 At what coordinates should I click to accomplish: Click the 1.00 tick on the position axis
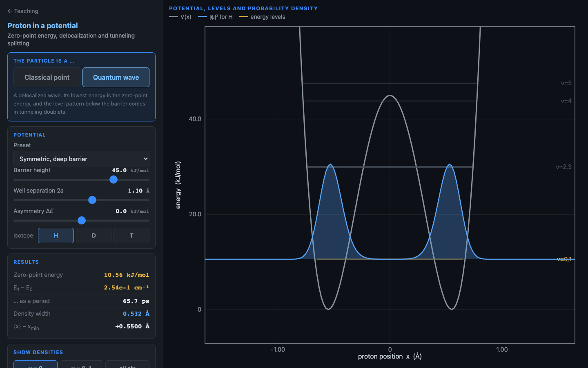pos(502,350)
